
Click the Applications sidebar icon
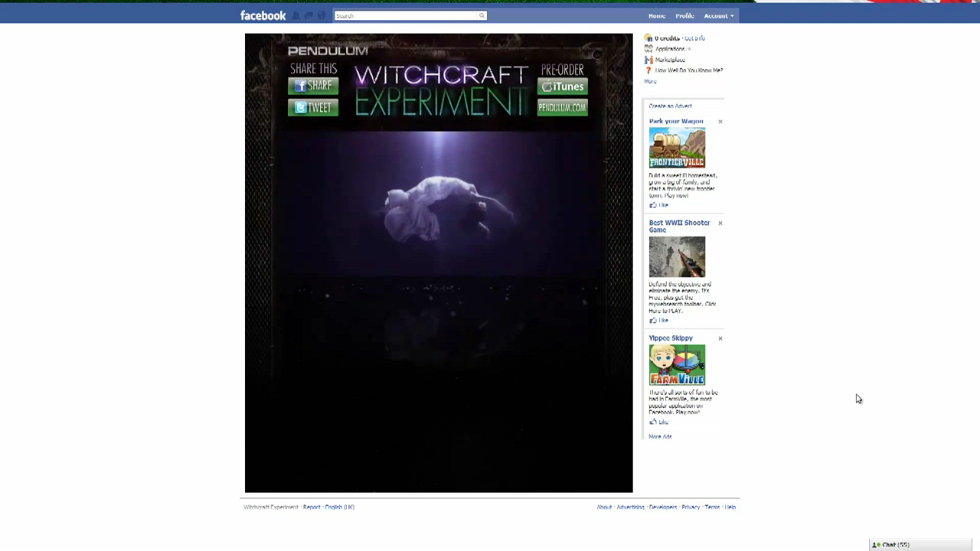click(648, 49)
